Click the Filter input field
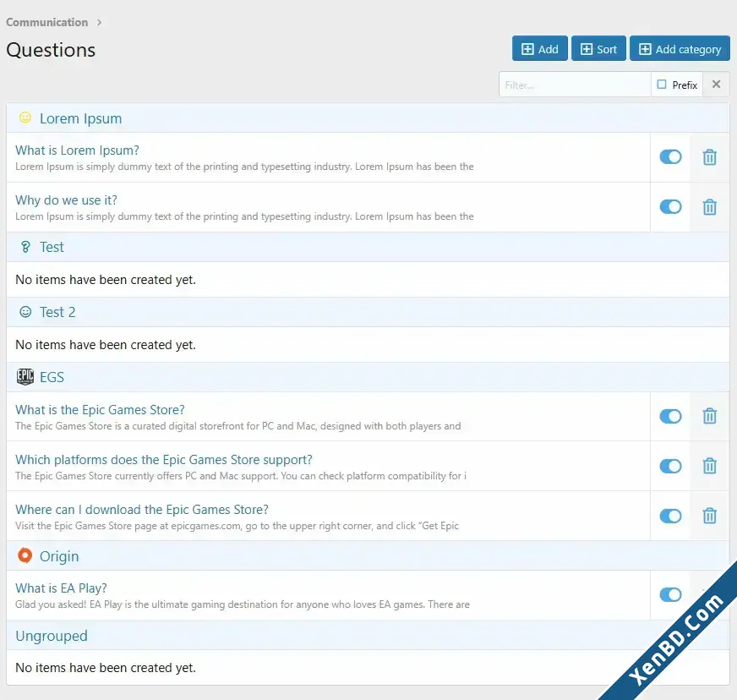This screenshot has width=737, height=700. tap(575, 85)
